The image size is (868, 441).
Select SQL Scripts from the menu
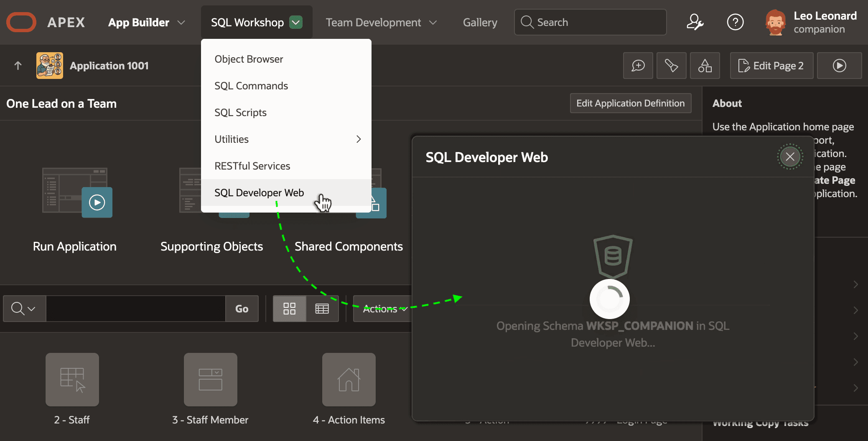[x=286, y=112]
